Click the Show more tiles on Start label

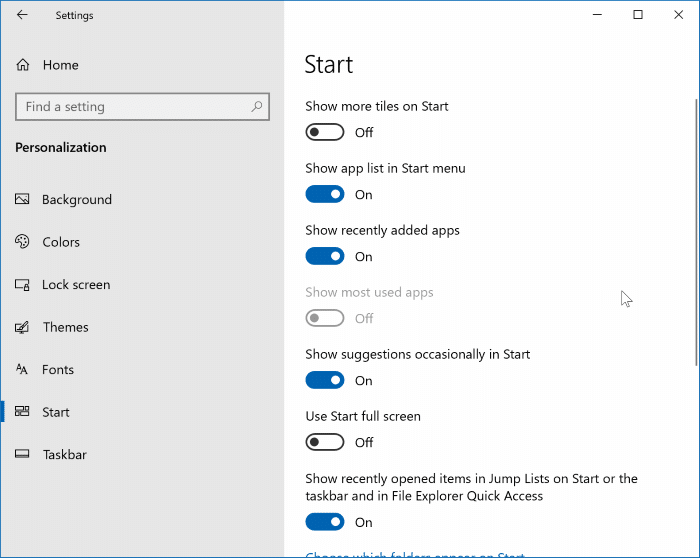(x=377, y=106)
